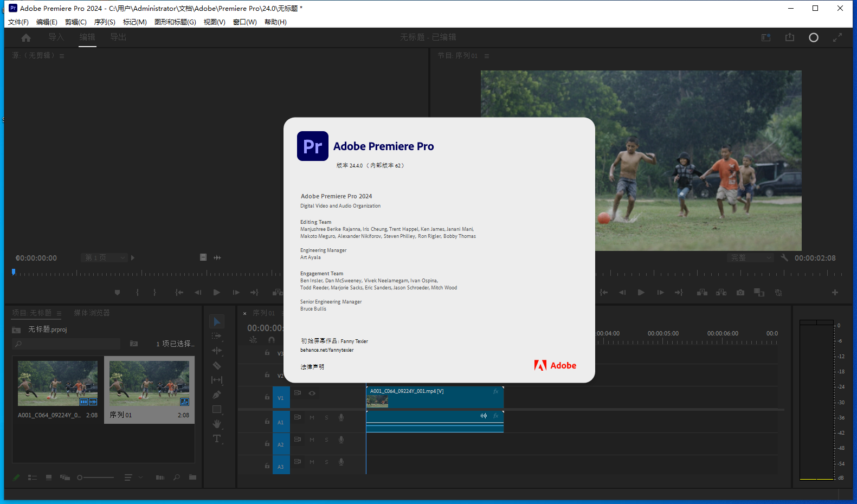Play the program monitor
This screenshot has width=857, height=504.
point(641,293)
